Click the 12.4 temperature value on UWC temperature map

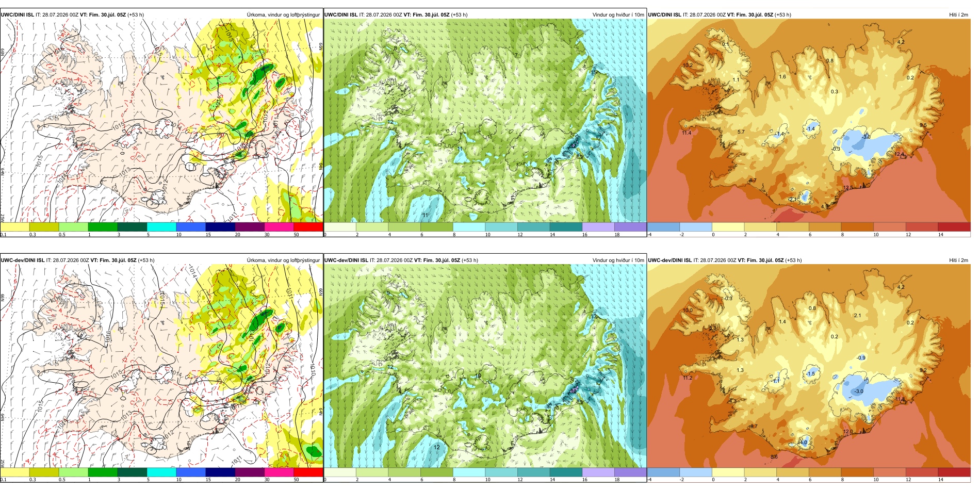[x=900, y=154]
